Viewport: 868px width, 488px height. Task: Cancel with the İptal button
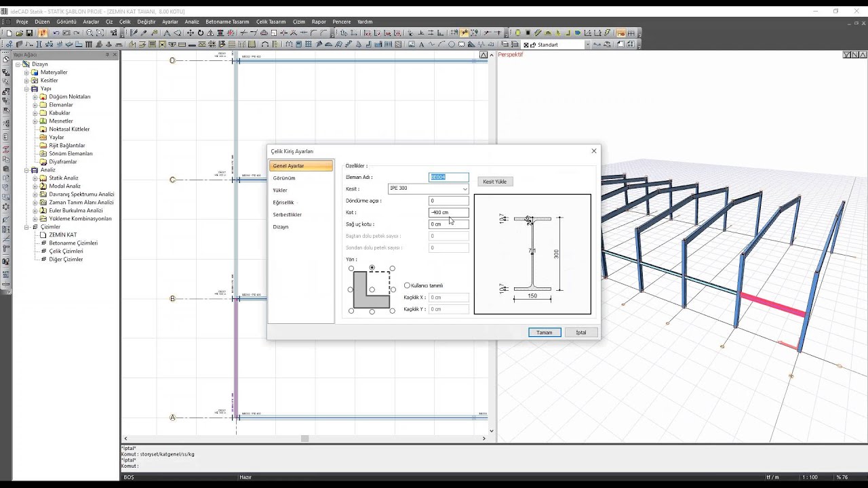(581, 332)
